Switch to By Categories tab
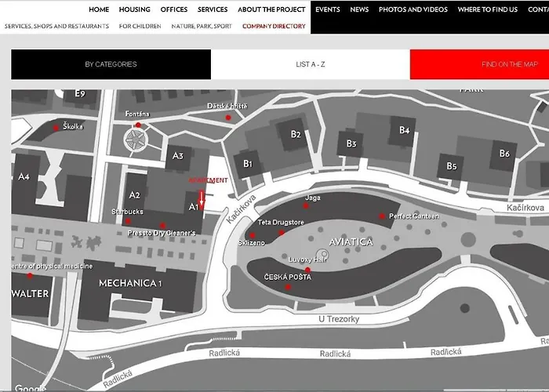549x392 pixels. pyautogui.click(x=111, y=64)
